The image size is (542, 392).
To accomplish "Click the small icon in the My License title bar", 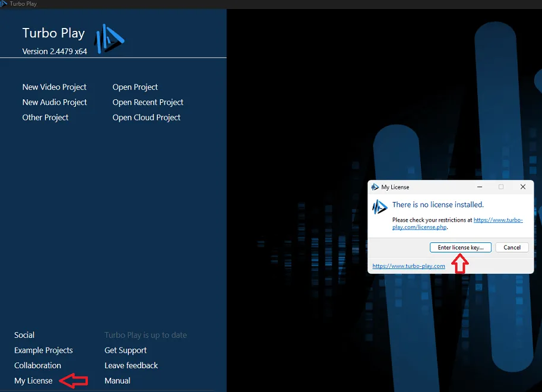I will pos(375,187).
